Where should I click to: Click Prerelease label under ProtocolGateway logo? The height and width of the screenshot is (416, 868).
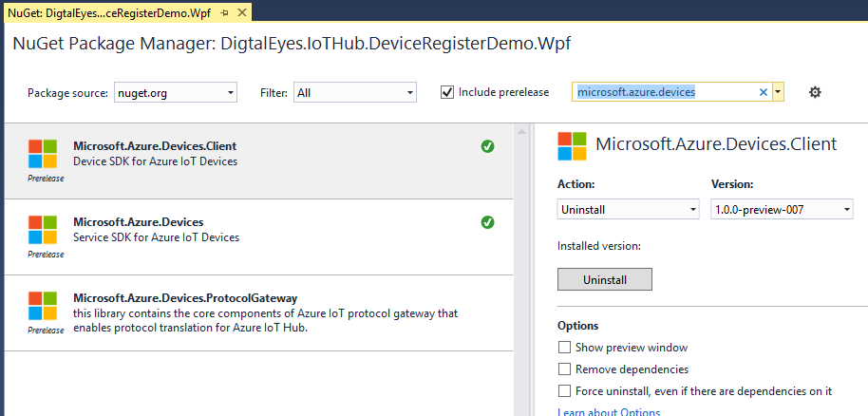46,331
